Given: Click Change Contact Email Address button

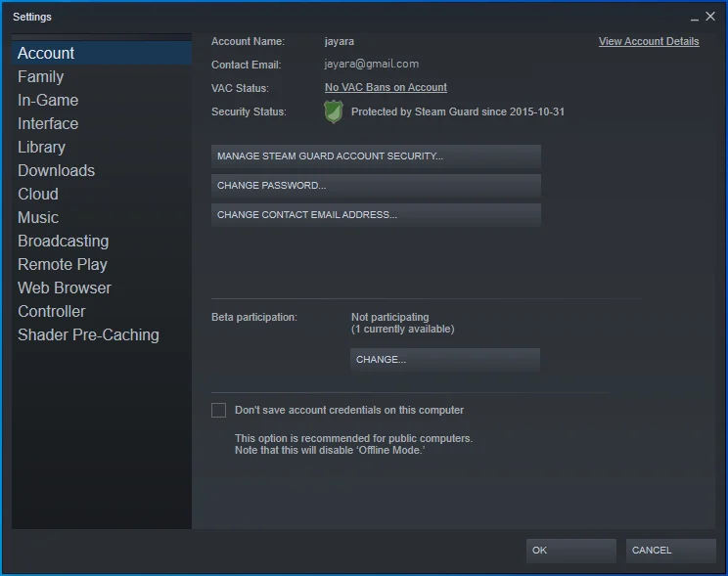Looking at the screenshot, I should pyautogui.click(x=376, y=215).
